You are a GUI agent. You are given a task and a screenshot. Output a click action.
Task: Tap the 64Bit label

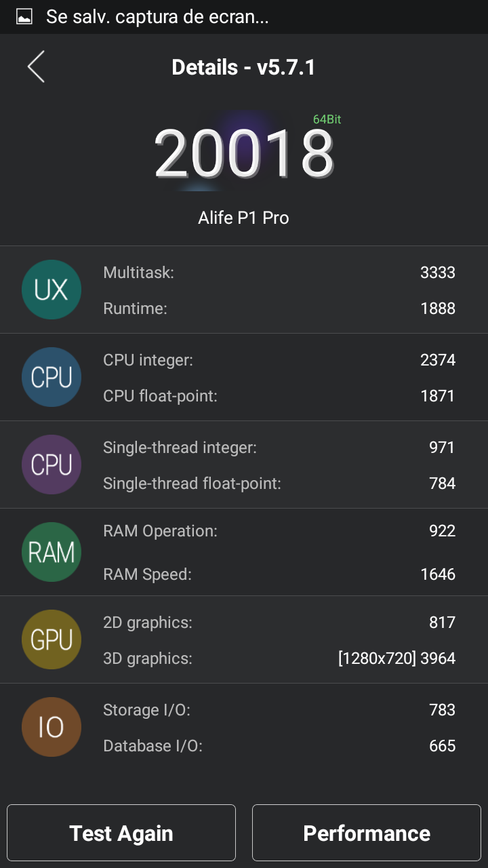coord(327,119)
